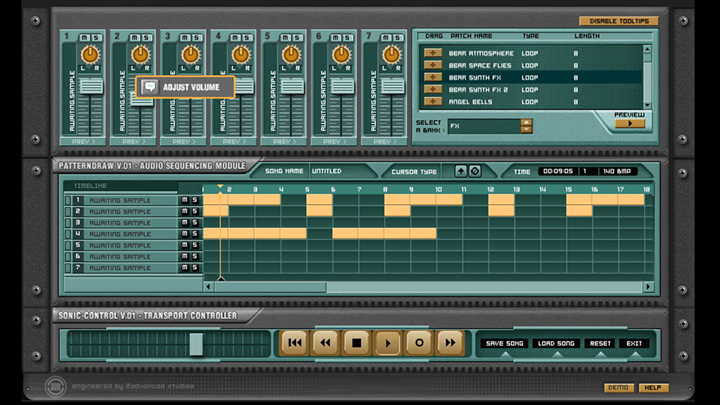Click the pan knob on mixer channel 1
Image resolution: width=720 pixels, height=405 pixels.
click(90, 55)
